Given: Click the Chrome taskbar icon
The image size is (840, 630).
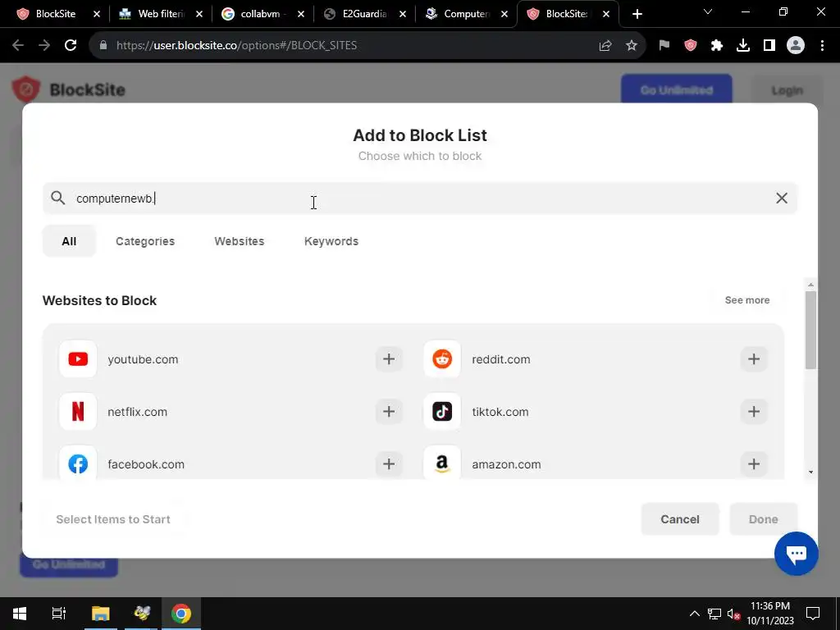Looking at the screenshot, I should (x=181, y=614).
